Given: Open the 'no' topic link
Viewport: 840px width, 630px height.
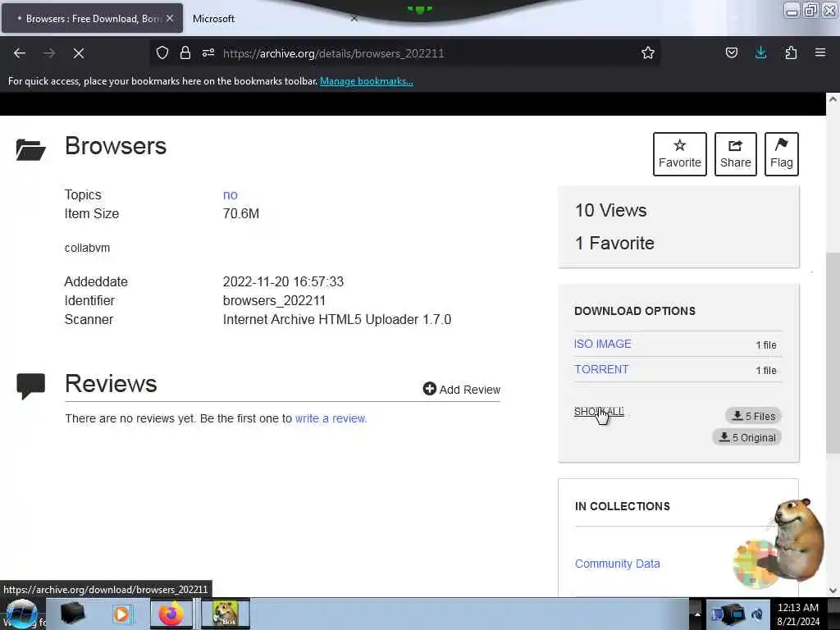Looking at the screenshot, I should (231, 195).
